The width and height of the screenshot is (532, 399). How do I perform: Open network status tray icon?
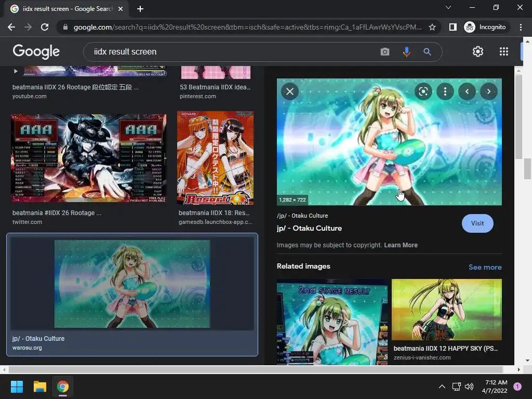tap(456, 387)
